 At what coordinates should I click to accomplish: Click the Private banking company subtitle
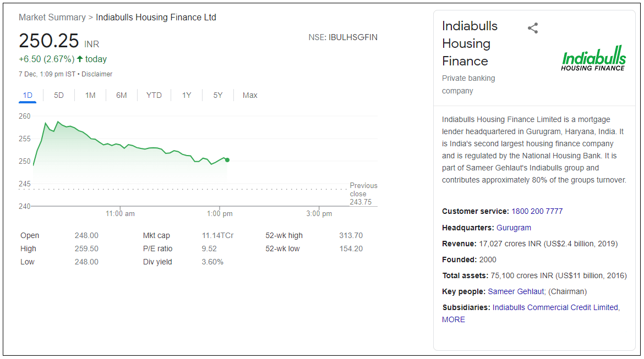pos(468,85)
